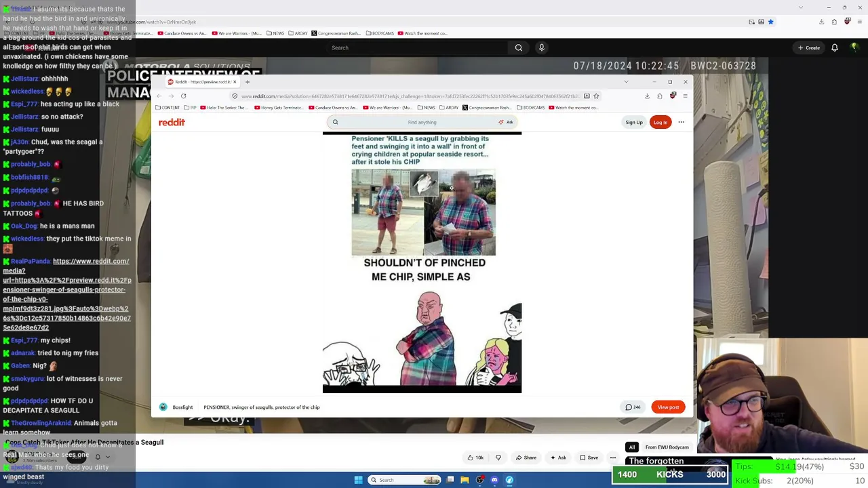
Task: Open the YouTube account avatar menu
Action: coord(854,47)
